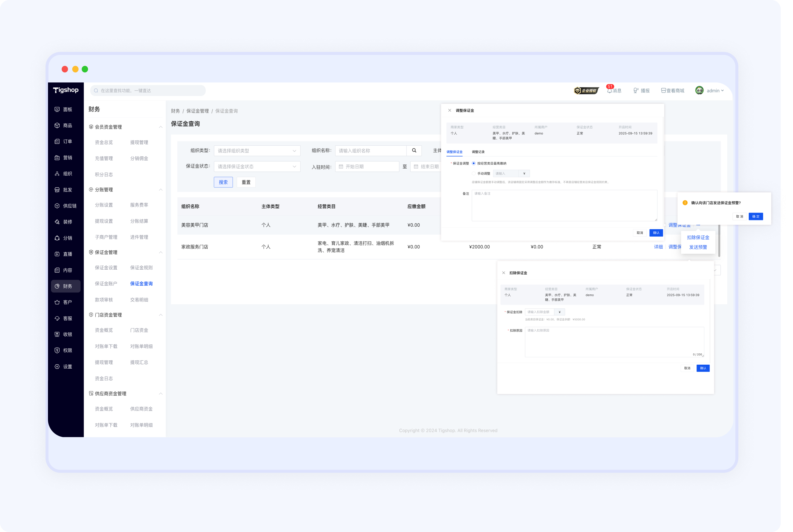
Task: Open 保证金规则 in the finance menu
Action: pyautogui.click(x=141, y=268)
